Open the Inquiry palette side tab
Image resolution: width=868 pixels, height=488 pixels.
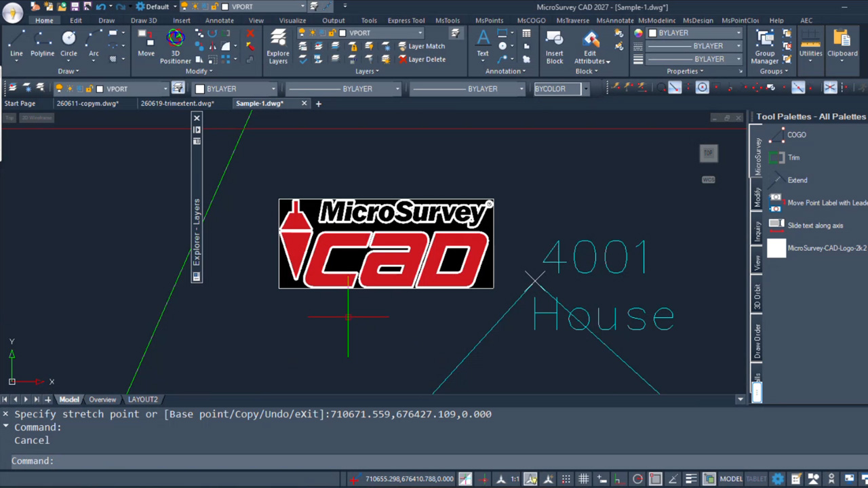pos(757,231)
